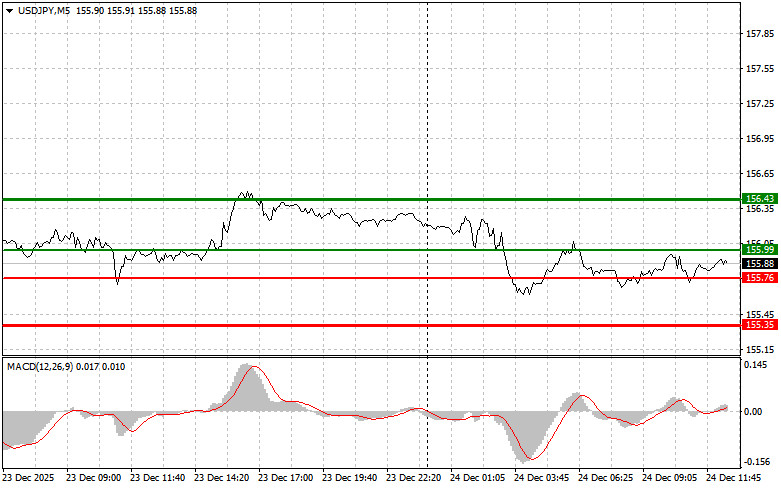Click the 156.95 price scale value
The image size is (781, 489).
(x=760, y=138)
